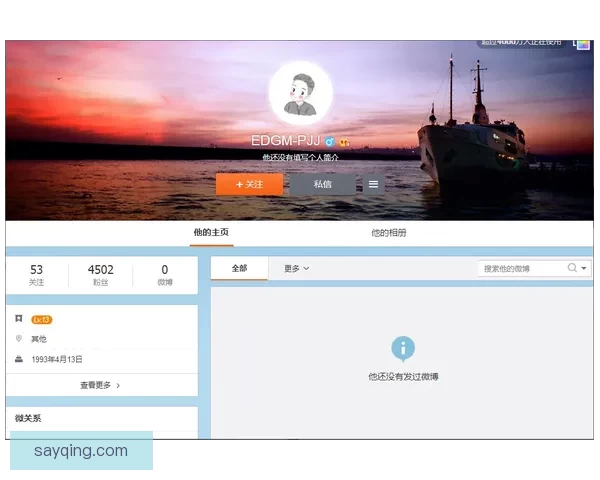Screen dimensions: 600x480
Task: Click location text 其他
Action: click(39, 339)
